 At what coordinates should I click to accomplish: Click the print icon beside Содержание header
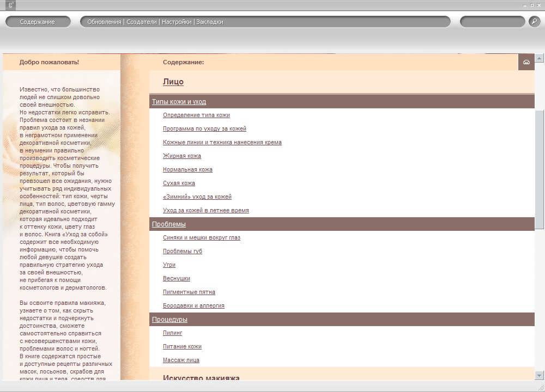pos(526,62)
